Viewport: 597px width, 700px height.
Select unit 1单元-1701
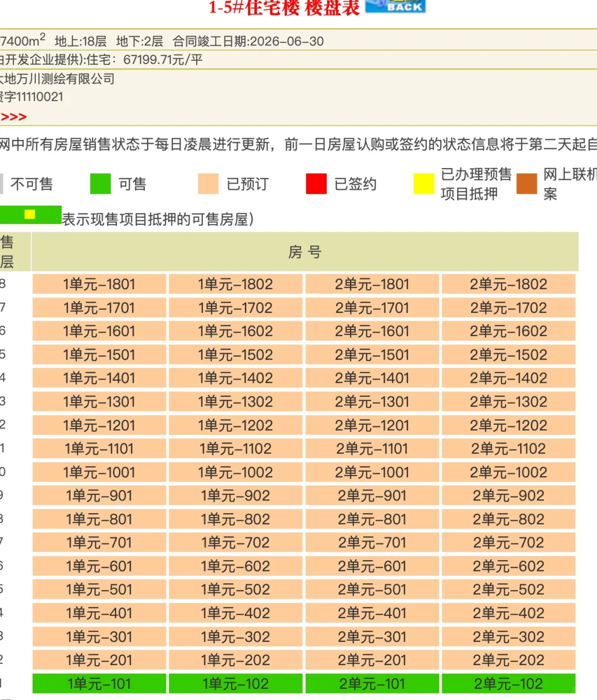99,307
